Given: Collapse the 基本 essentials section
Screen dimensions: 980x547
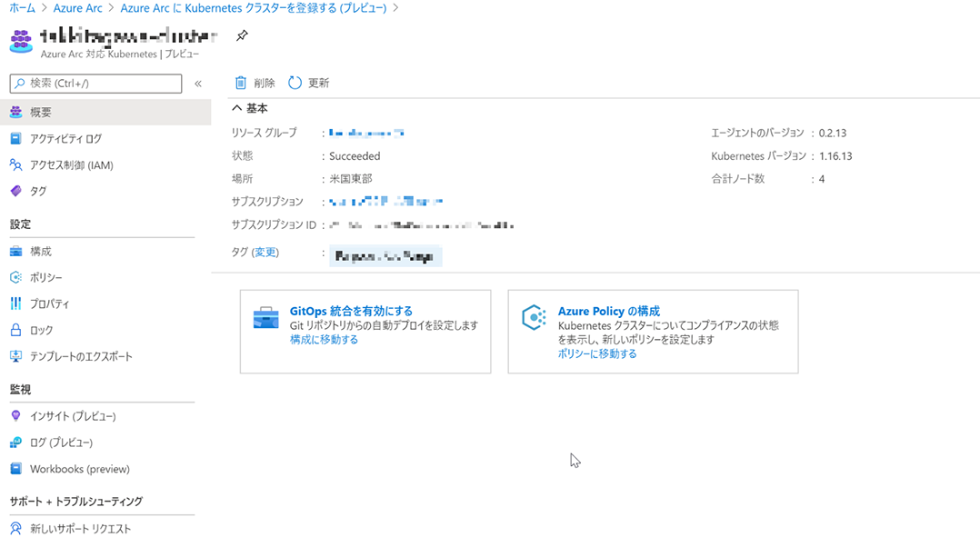Looking at the screenshot, I should (x=237, y=108).
